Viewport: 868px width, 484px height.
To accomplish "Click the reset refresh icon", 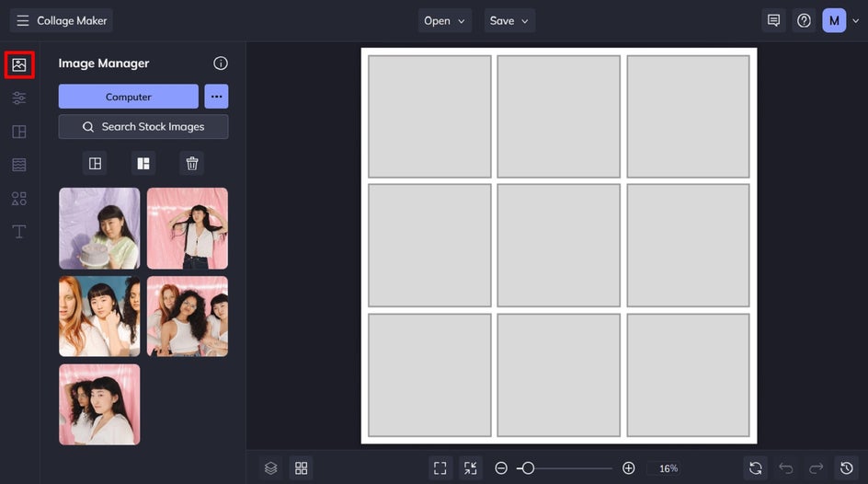I will (756, 468).
